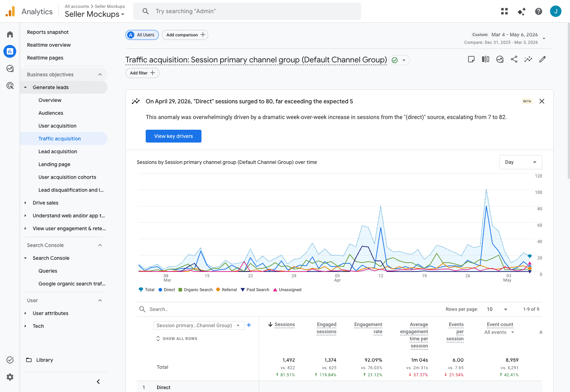Open the checkmark icon above Admin gear
The height and width of the screenshot is (392, 570).
pyautogui.click(x=10, y=360)
